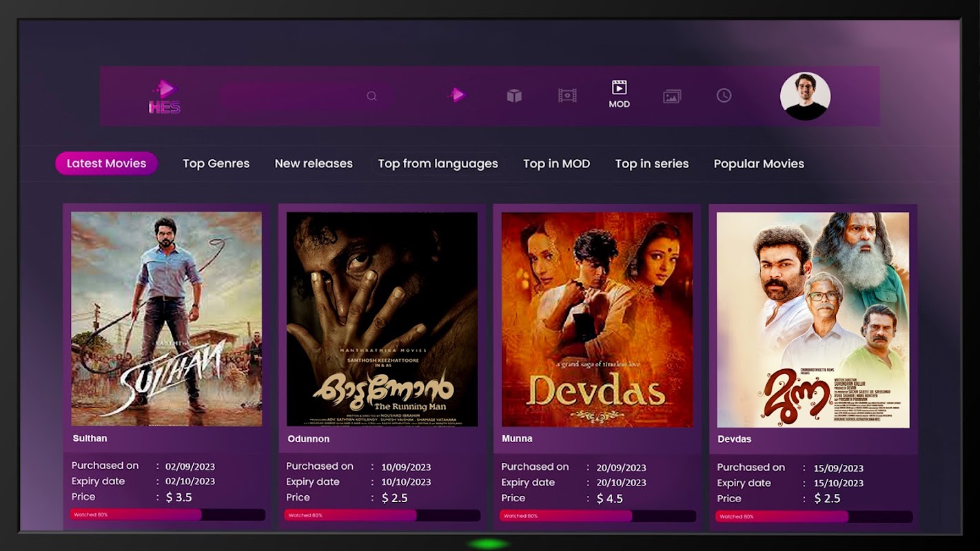Viewport: 980px width, 551px height.
Task: Click the 'Odunnon' card title
Action: coord(308,439)
